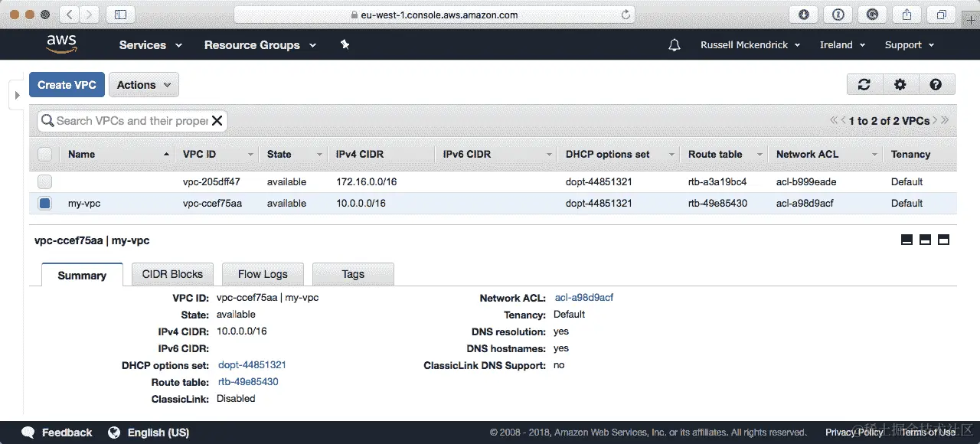This screenshot has height=444, width=980.
Task: Open the dopt-44851321 link in summary
Action: pos(252,365)
